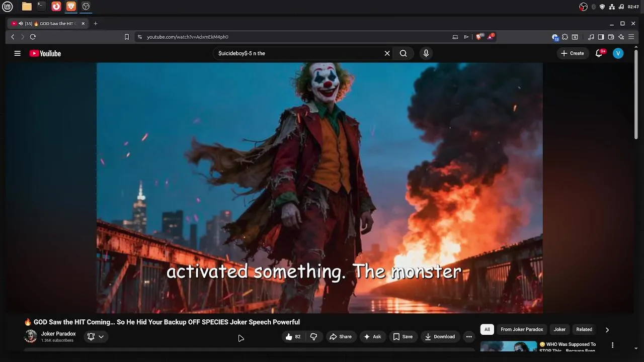Image resolution: width=644 pixels, height=362 pixels.
Task: Open the Joker Paradox channel name link
Action: 58,334
